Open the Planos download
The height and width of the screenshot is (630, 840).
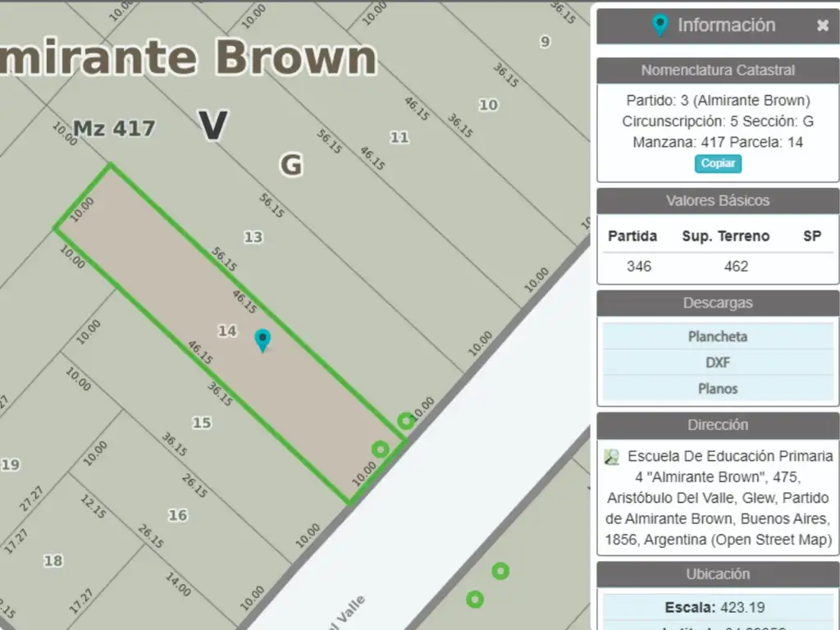[x=717, y=389]
